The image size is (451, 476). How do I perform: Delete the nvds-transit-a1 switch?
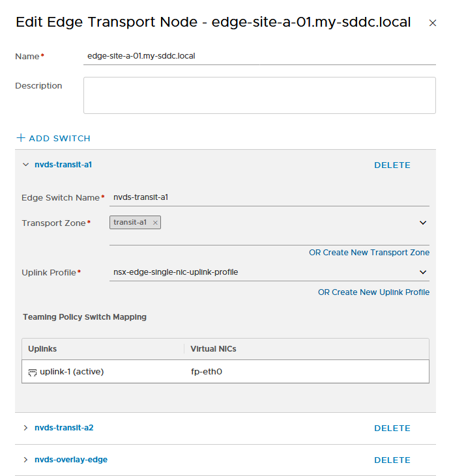tap(392, 165)
